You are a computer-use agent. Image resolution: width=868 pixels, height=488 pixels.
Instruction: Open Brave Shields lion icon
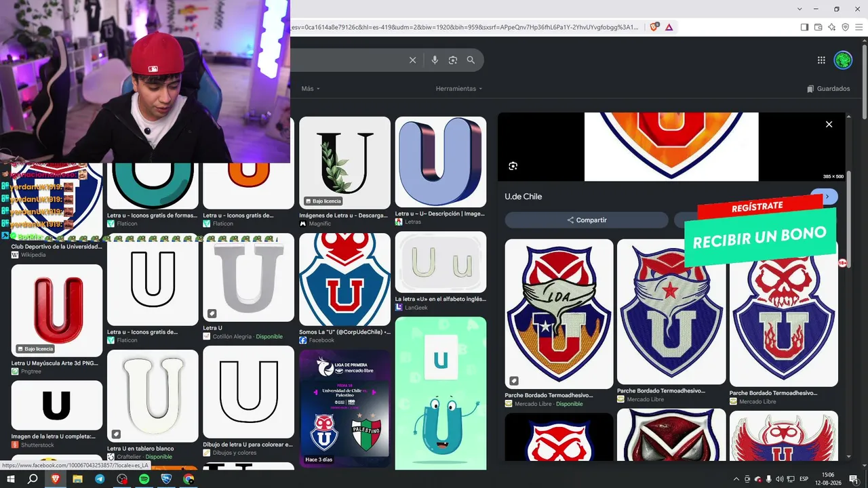[x=654, y=27]
